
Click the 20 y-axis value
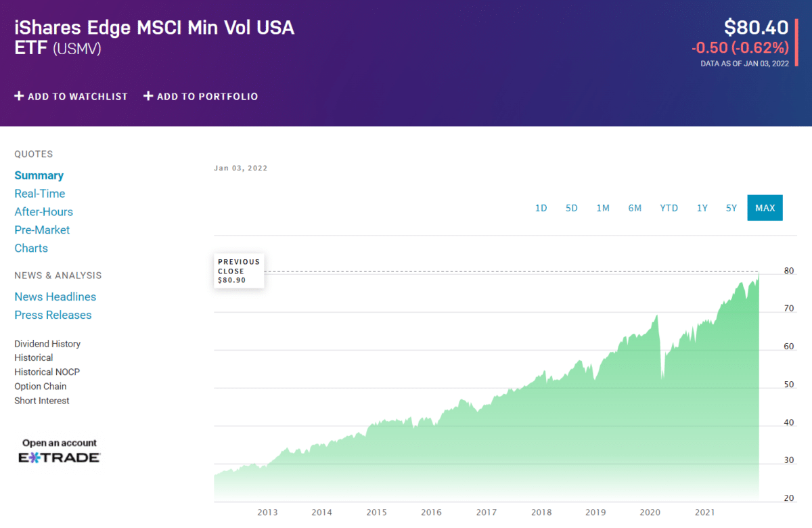pyautogui.click(x=789, y=498)
